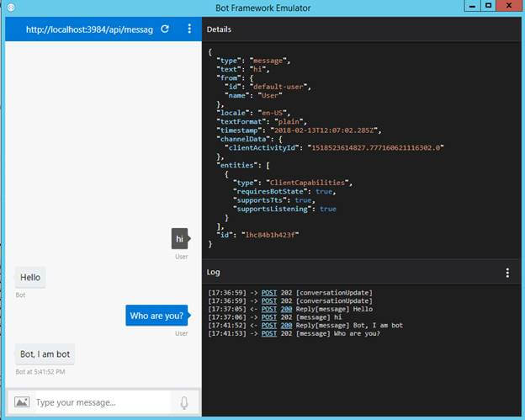
Task: Click the image upload icon
Action: [22, 402]
